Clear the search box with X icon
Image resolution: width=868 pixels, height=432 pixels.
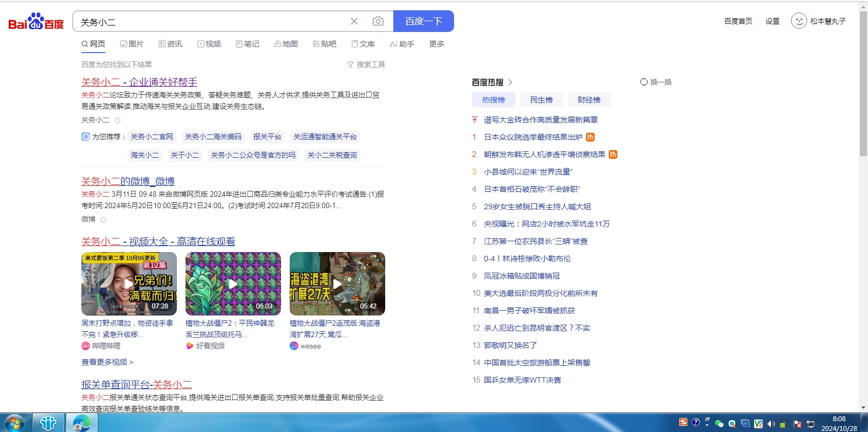point(354,21)
